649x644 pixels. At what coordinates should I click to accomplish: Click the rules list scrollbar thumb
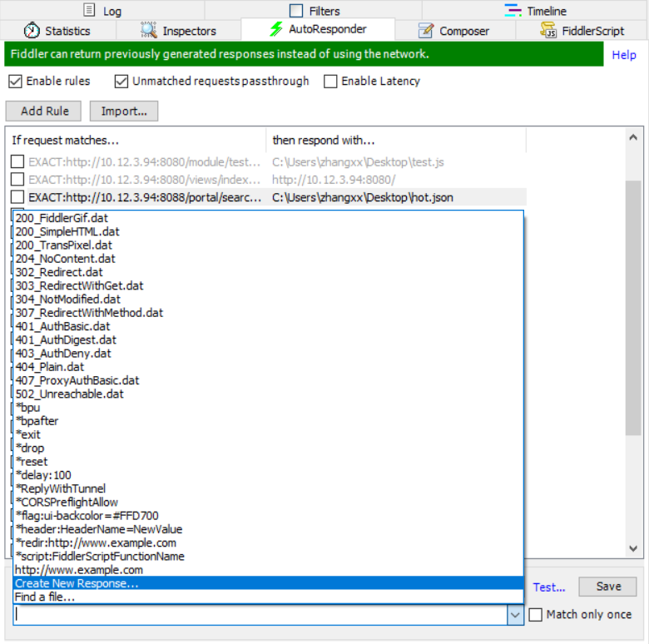click(x=633, y=308)
